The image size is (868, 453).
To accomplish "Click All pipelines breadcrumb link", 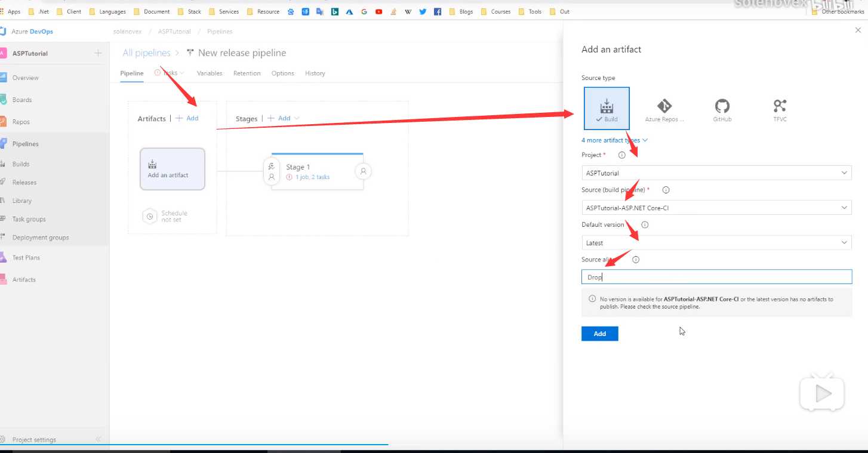I will click(x=146, y=53).
